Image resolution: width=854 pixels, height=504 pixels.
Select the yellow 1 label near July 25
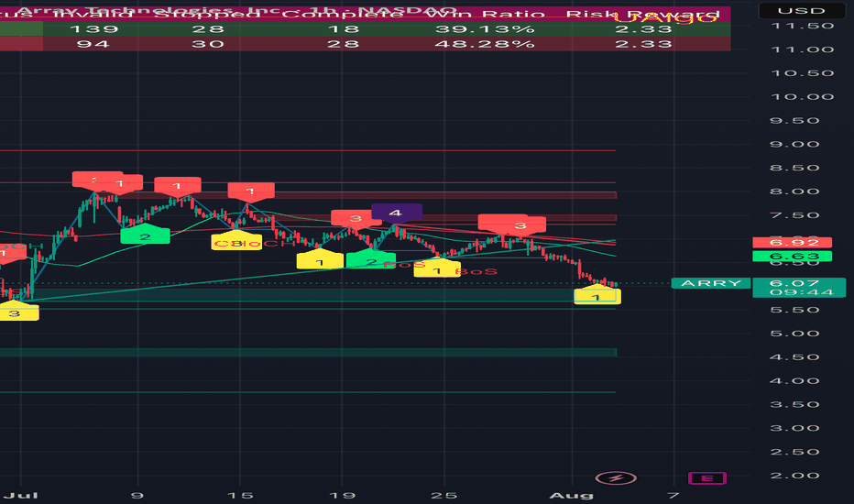pyautogui.click(x=437, y=269)
